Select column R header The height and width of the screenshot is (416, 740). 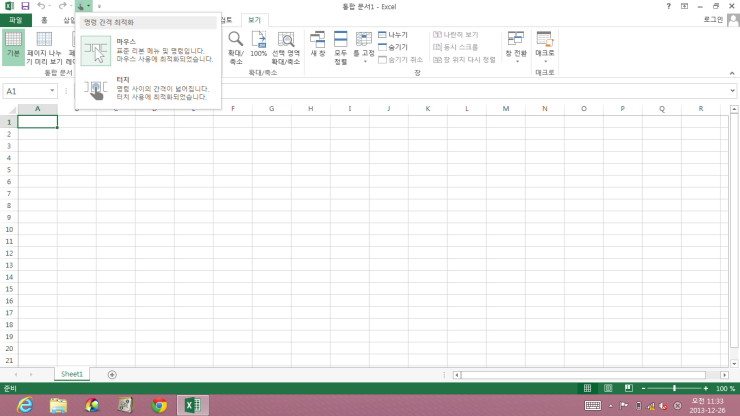[x=701, y=109]
